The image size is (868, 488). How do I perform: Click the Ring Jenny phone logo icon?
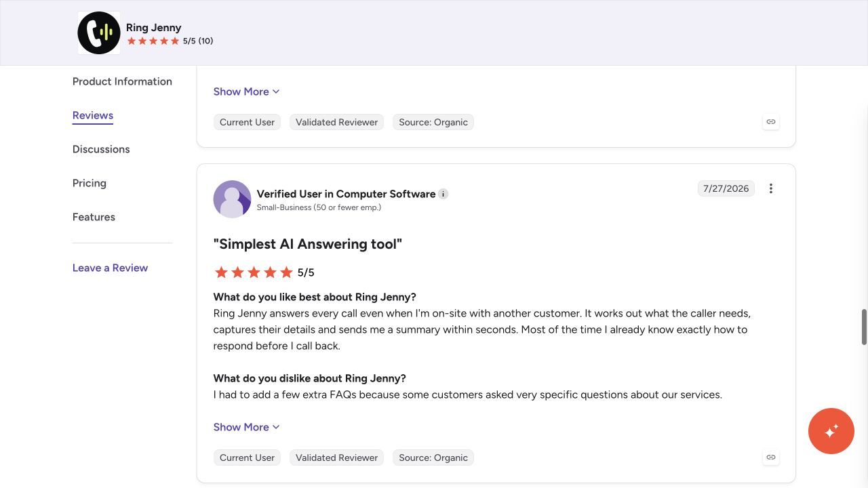[99, 33]
